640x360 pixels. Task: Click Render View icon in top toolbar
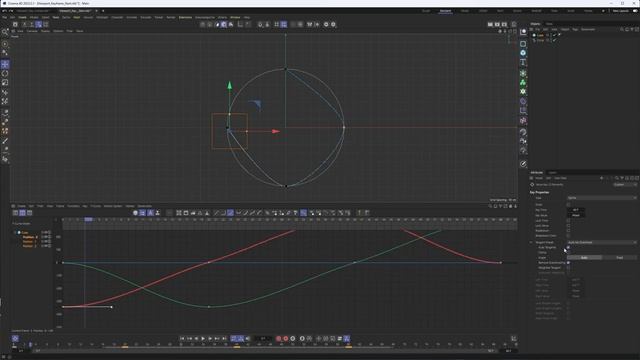click(x=490, y=24)
